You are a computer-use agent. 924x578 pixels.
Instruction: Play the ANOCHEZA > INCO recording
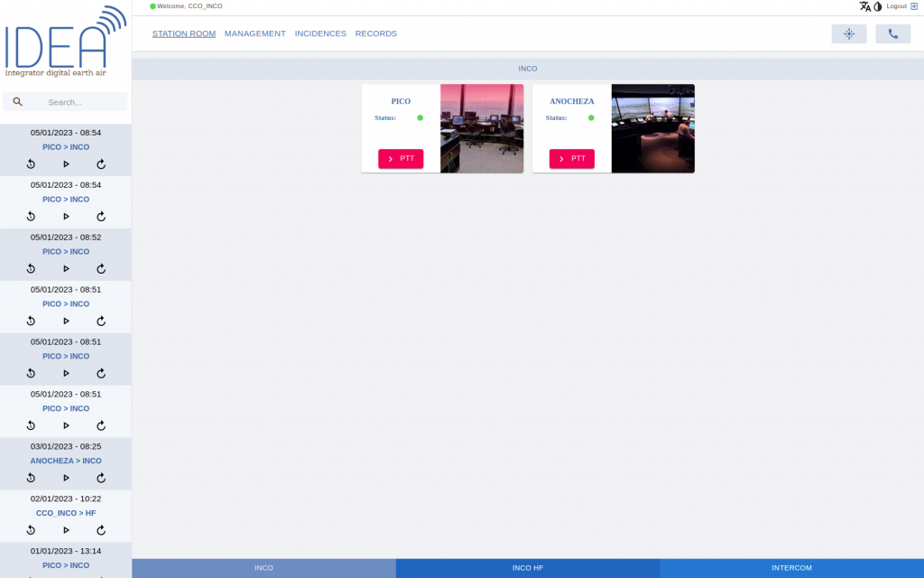click(66, 478)
